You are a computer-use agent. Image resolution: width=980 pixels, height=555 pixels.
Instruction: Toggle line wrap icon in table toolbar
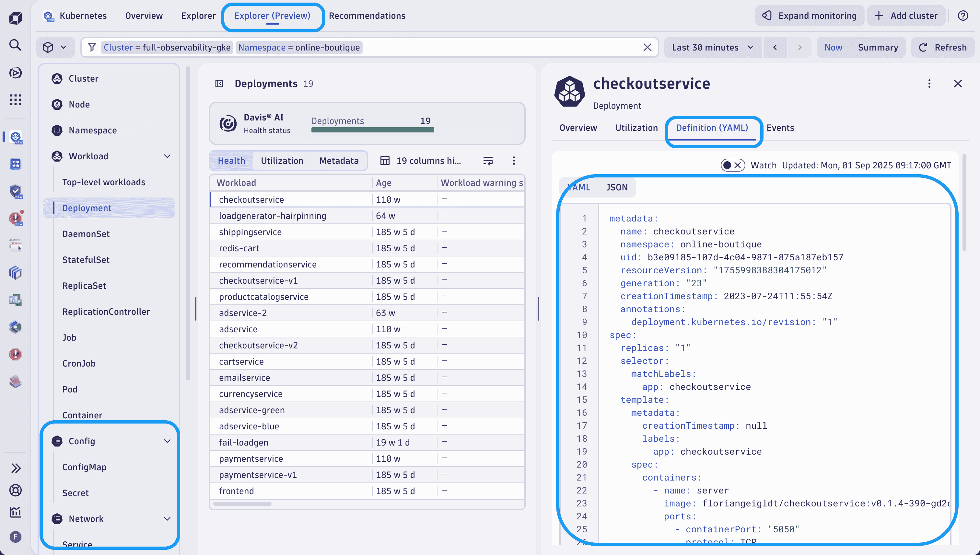[488, 161]
